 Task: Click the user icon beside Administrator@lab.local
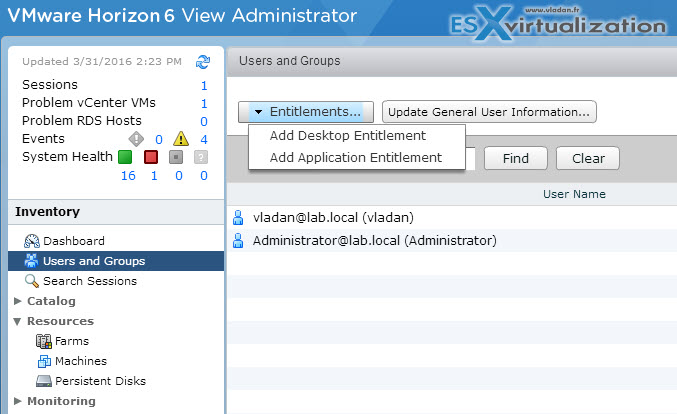click(x=238, y=240)
